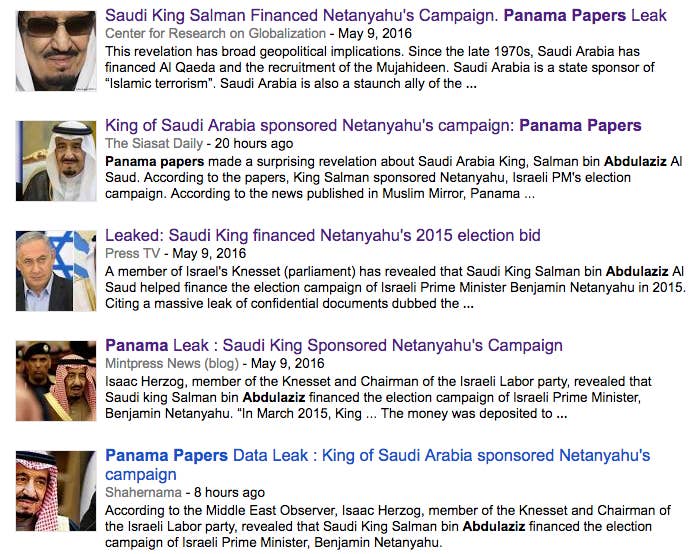Click the Shahernama source name

coord(143,492)
